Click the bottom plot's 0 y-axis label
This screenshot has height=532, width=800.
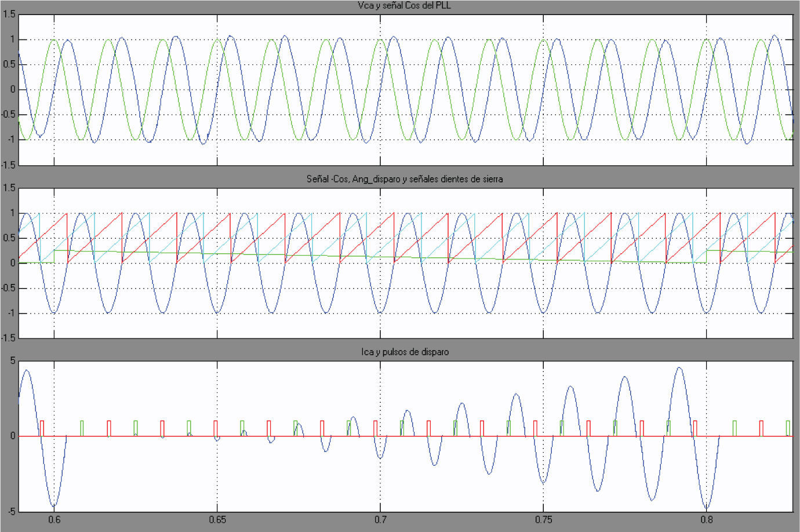13,436
